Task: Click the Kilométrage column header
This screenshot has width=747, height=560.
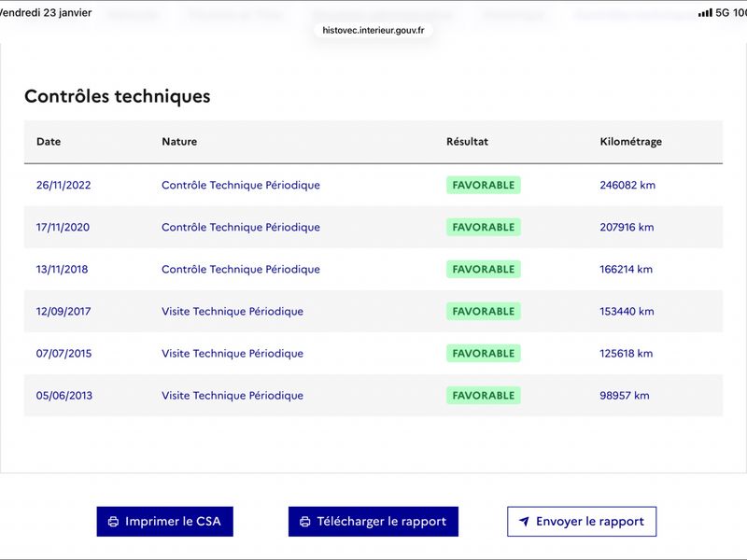Action: click(x=630, y=142)
